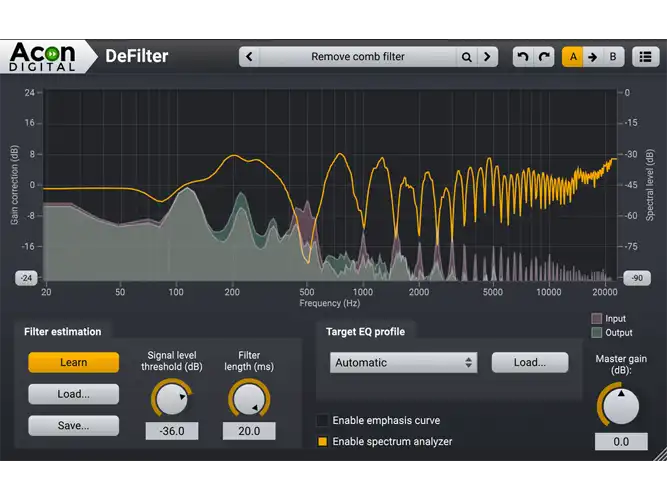
Task: Click the Acon Digital logo
Action: (x=43, y=57)
